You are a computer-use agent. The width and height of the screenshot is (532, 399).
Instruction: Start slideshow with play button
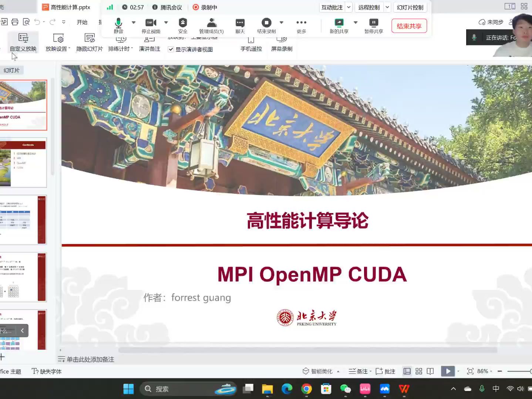point(448,371)
